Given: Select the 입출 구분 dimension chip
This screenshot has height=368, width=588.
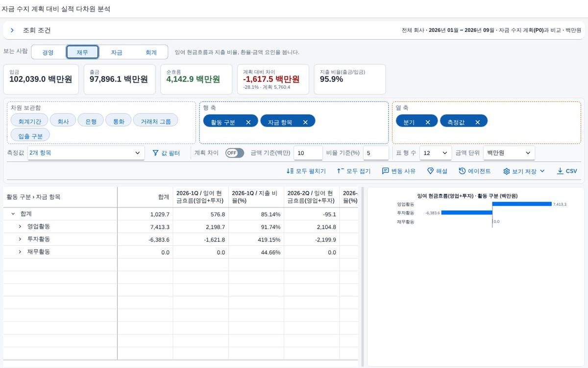Looking at the screenshot, I should click(x=30, y=135).
